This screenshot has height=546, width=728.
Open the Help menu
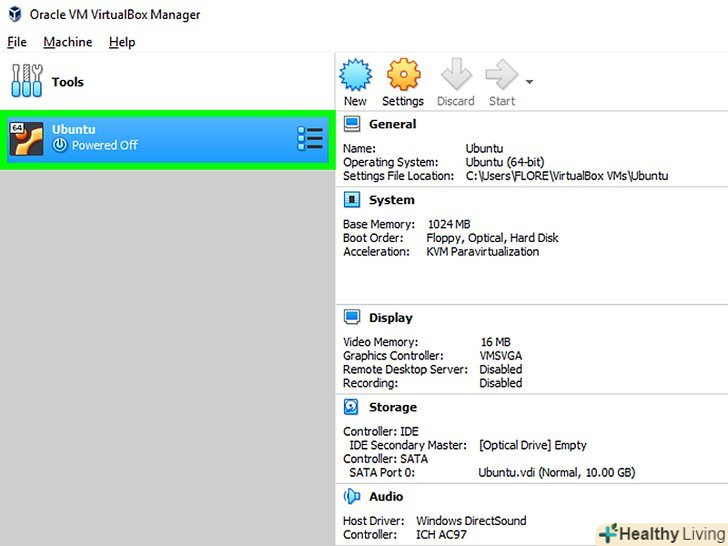point(122,42)
